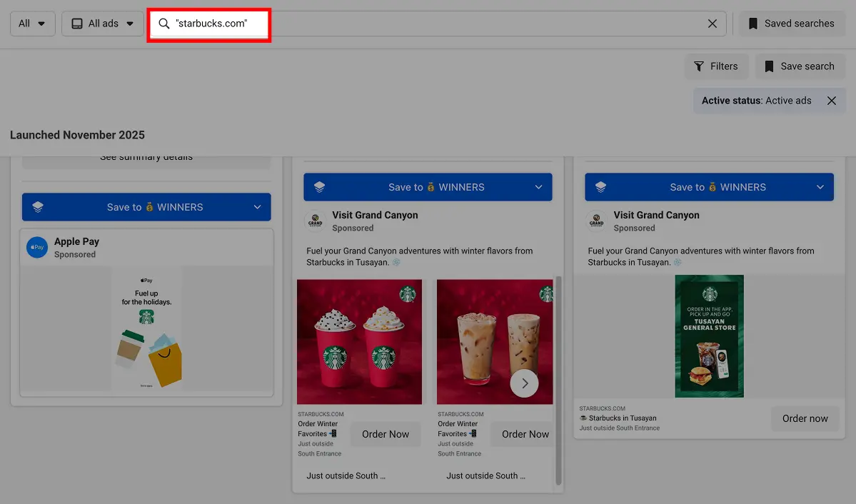Expand Save to WINNERS chevron on middle card
Image resolution: width=856 pixels, height=504 pixels.
click(539, 187)
